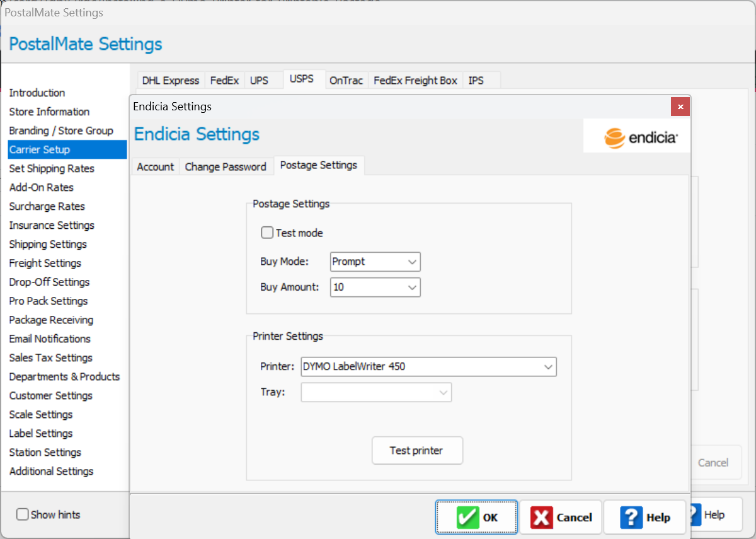The height and width of the screenshot is (539, 756).
Task: Open Freight Settings
Action: point(45,263)
